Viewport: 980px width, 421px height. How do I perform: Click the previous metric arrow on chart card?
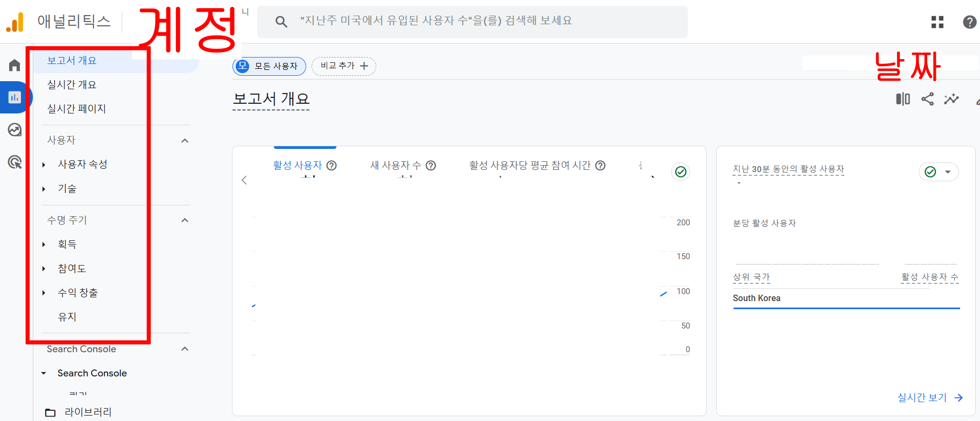tap(244, 180)
